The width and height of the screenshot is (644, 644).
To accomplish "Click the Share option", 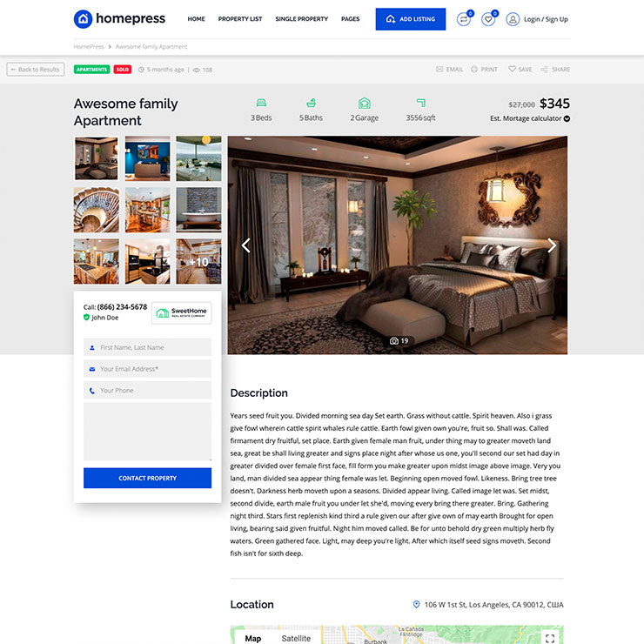I will click(555, 70).
